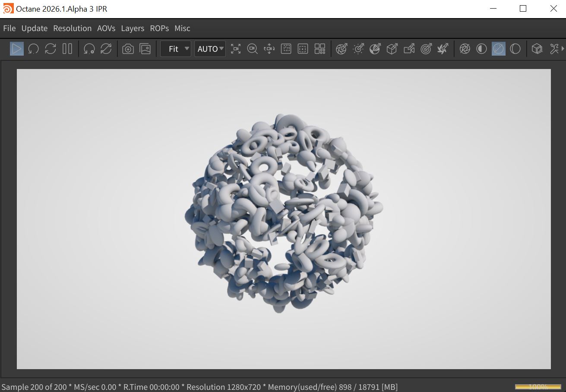Image resolution: width=566 pixels, height=392 pixels.
Task: Open the AUTO mode dropdown
Action: tap(210, 49)
